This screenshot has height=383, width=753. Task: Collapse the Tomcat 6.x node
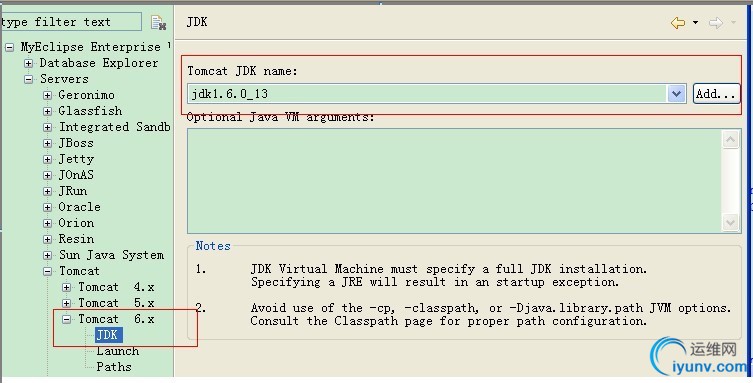(67, 319)
